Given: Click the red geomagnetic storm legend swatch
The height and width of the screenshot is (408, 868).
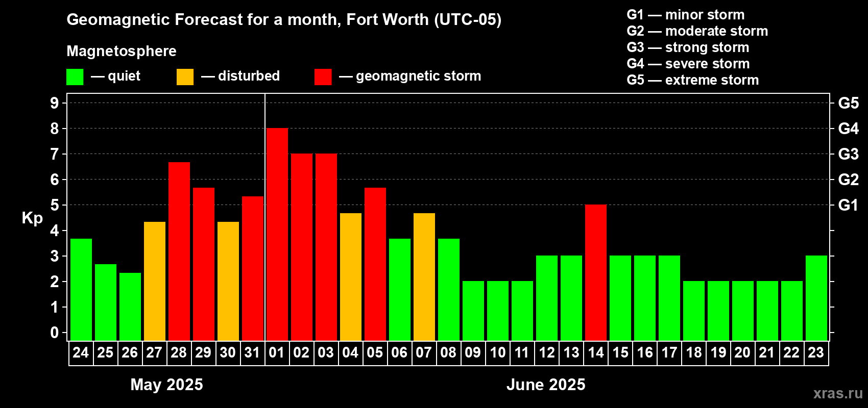Looking at the screenshot, I should point(323,77).
